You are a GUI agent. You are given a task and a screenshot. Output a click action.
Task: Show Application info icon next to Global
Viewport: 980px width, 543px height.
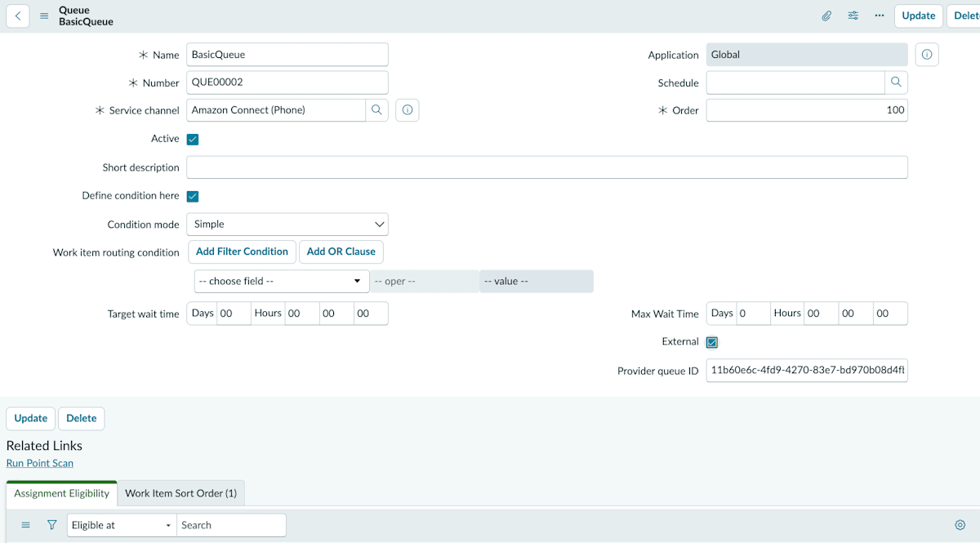(927, 55)
